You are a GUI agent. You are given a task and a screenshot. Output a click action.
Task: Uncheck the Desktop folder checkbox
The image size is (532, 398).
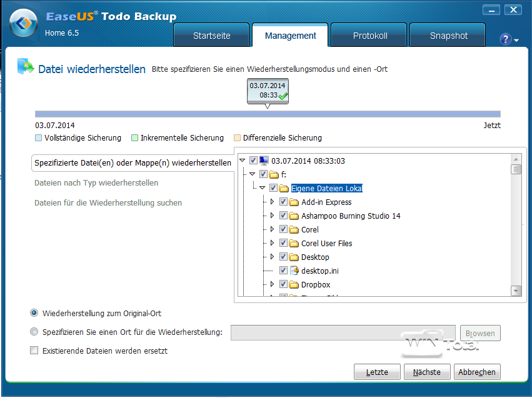coord(283,257)
